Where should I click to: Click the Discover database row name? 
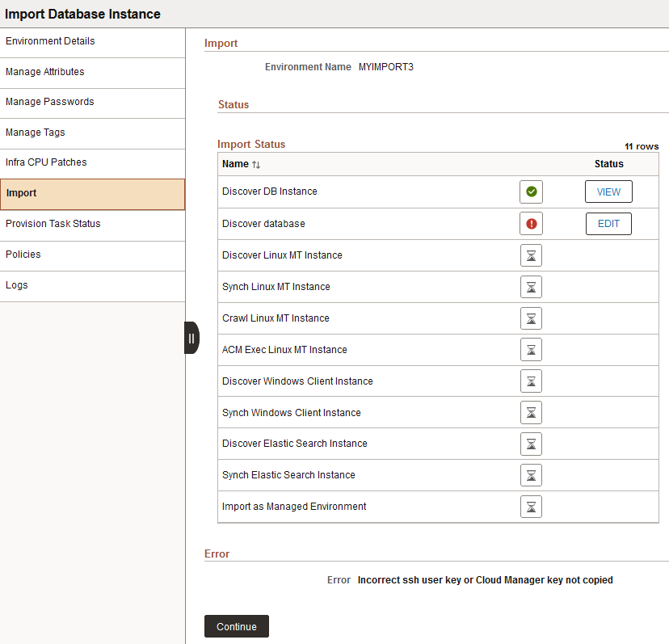click(263, 224)
